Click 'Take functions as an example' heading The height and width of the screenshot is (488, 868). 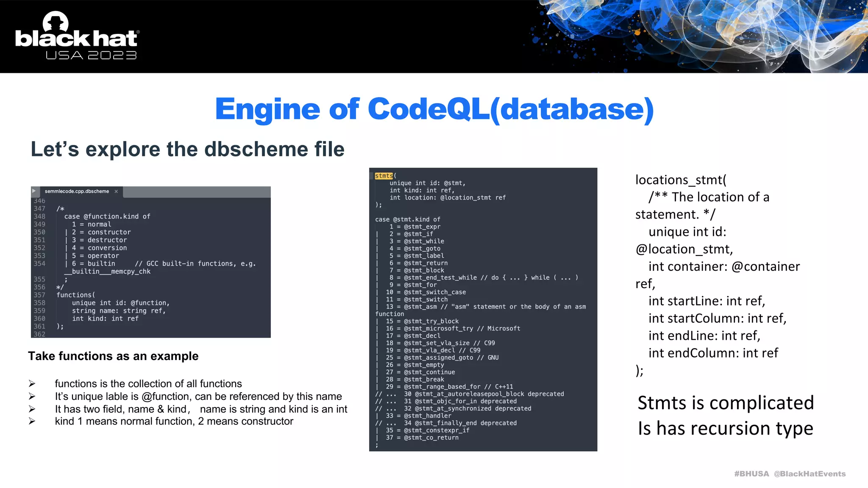[113, 356]
